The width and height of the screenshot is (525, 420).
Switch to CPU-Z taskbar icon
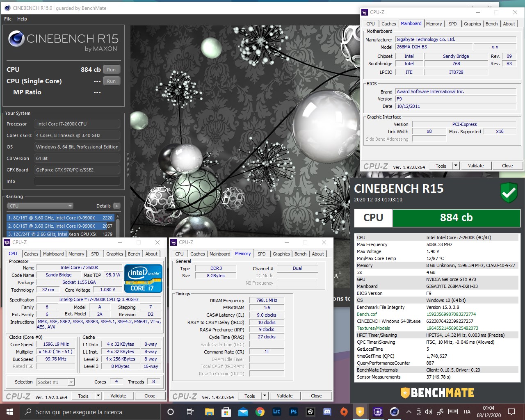coord(377,412)
